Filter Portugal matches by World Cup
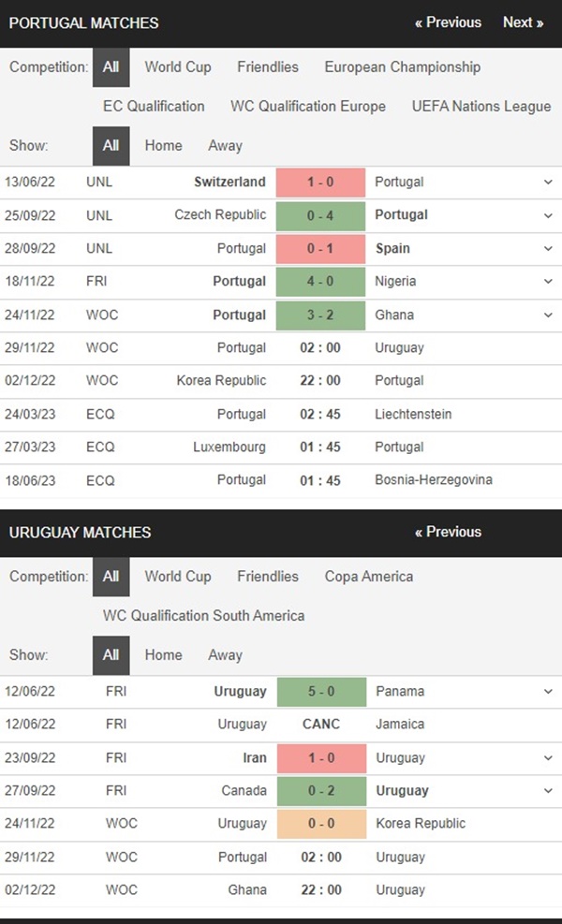This screenshot has width=562, height=924. click(x=178, y=67)
